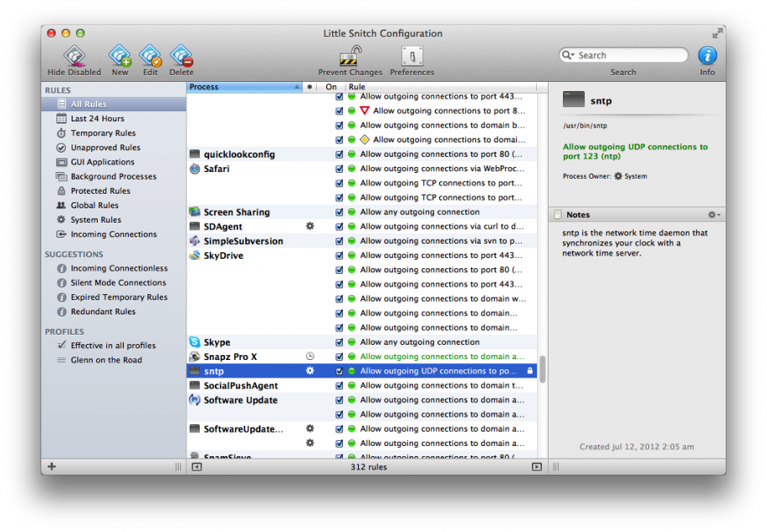Uncheck the quicklookconfig rule checkbox
Viewport: 767px width, 532px height.
pyautogui.click(x=339, y=154)
